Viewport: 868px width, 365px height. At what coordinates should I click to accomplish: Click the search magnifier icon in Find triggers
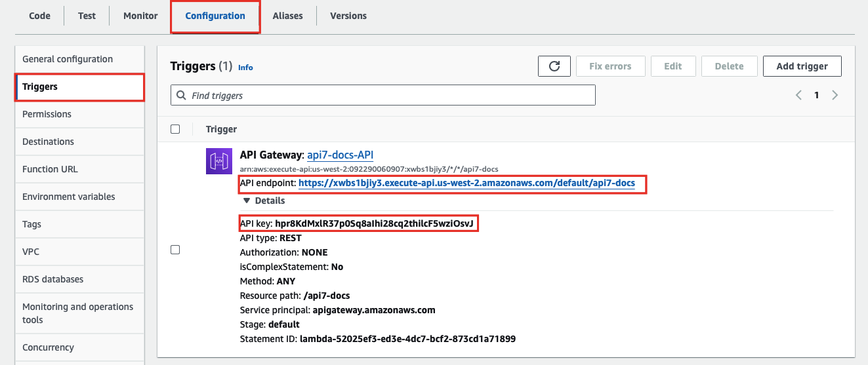181,96
